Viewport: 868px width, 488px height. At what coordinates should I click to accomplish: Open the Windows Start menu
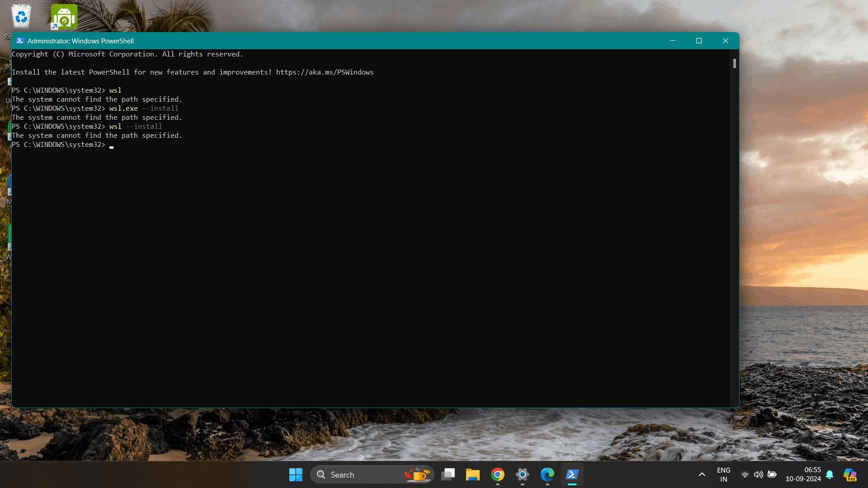(296, 474)
